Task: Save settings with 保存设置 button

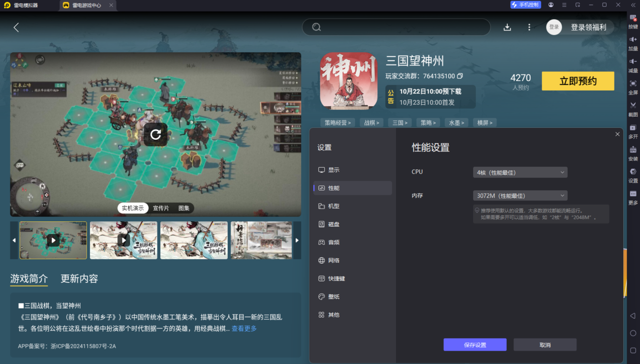Action: tap(474, 344)
